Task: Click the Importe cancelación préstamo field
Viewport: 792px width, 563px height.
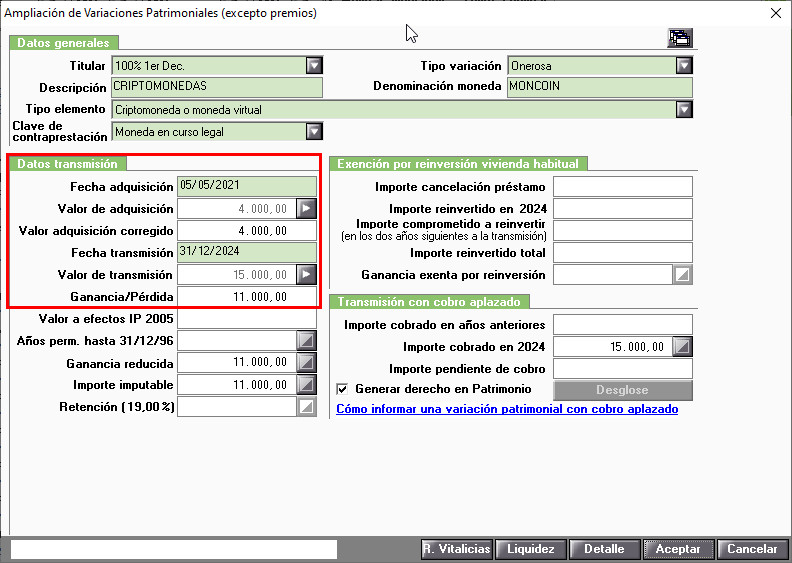Action: pos(623,186)
